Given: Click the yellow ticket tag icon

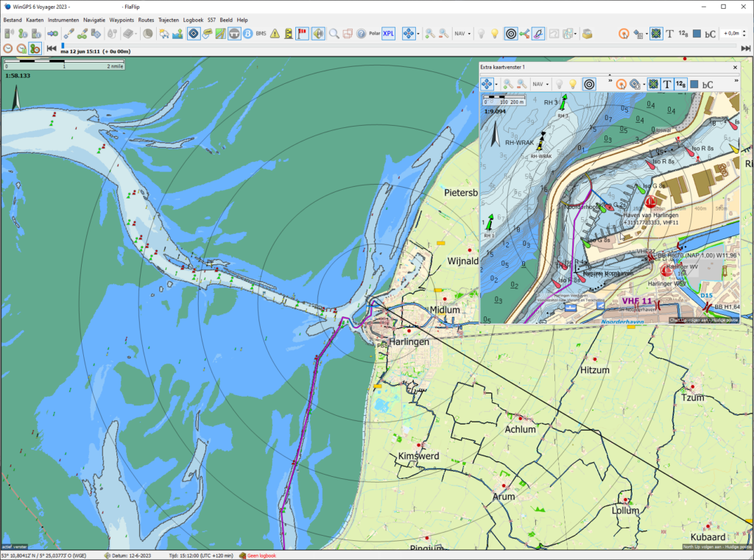Looking at the screenshot, I should pos(207,34).
